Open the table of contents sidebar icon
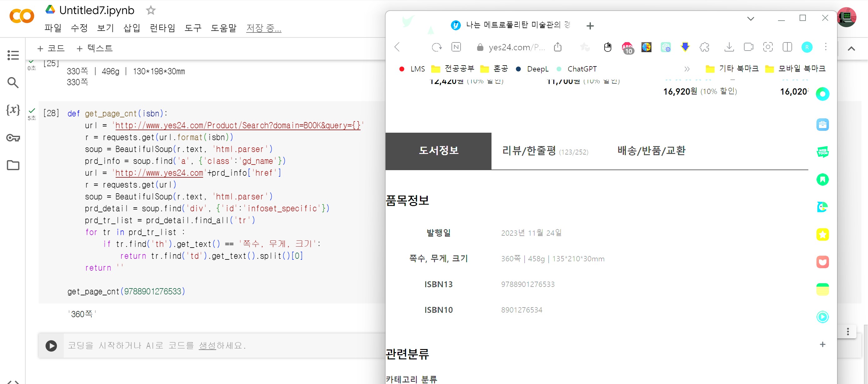868x384 pixels. pyautogui.click(x=13, y=55)
